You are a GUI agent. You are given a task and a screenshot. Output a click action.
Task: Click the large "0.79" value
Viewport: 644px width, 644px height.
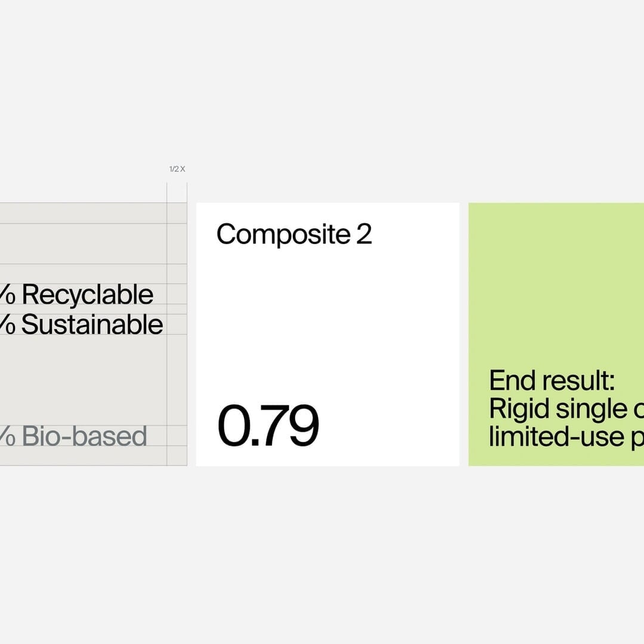click(x=268, y=426)
